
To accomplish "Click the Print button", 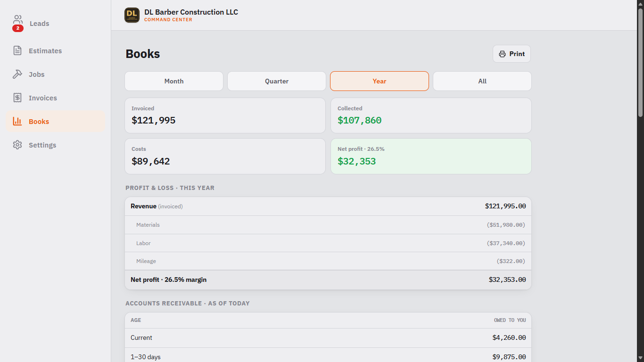I will click(x=512, y=54).
